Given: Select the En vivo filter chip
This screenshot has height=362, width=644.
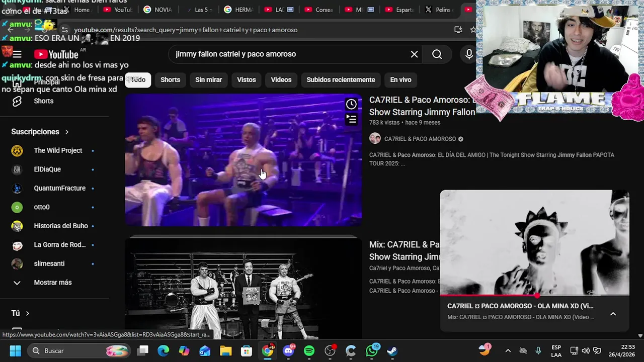Looking at the screenshot, I should (400, 79).
